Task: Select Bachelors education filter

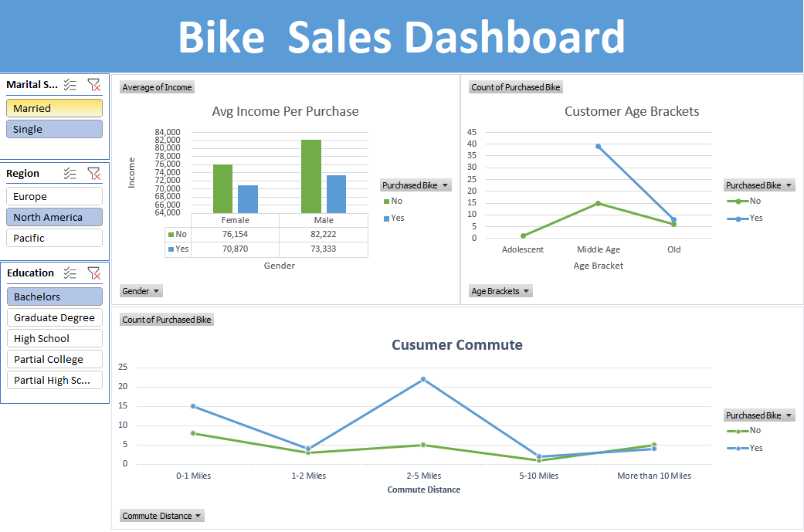Action: 54,296
